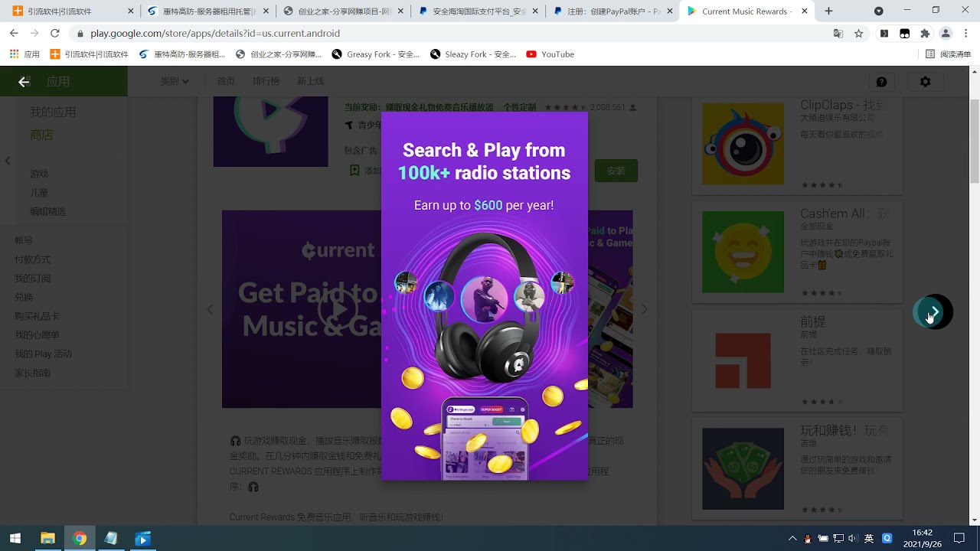The image size is (980, 551).
Task: Open the ClipClaps app thumbnail
Action: pyautogui.click(x=743, y=143)
